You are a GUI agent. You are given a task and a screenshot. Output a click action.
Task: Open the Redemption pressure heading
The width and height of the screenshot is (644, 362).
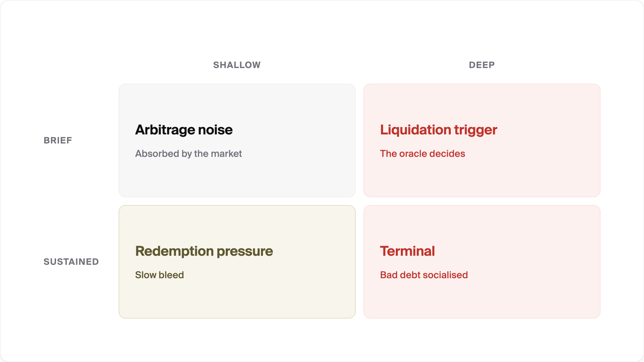point(204,251)
